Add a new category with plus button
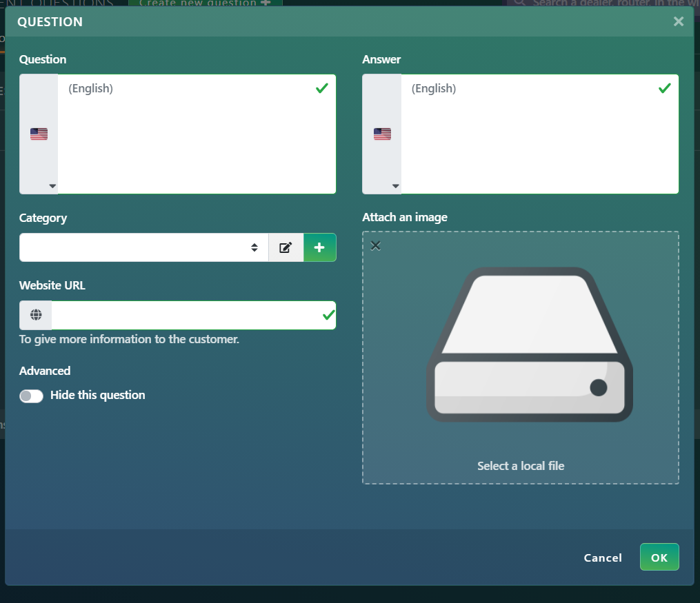 [x=319, y=247]
